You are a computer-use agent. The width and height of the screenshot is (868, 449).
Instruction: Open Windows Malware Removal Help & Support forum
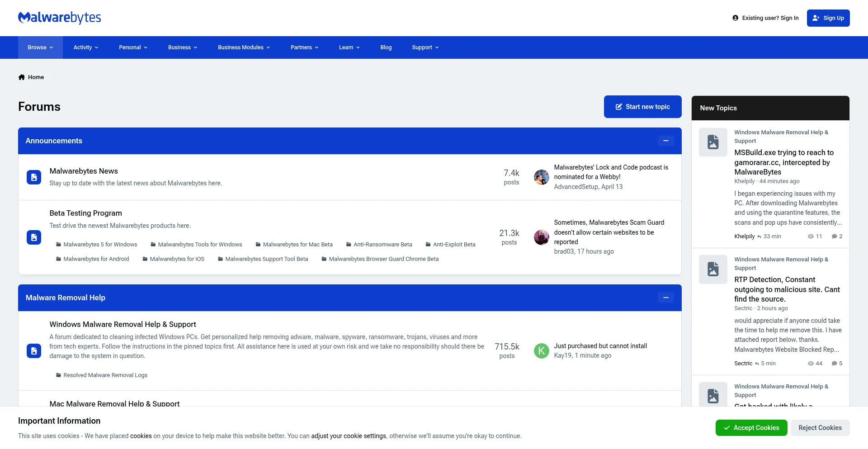click(123, 324)
